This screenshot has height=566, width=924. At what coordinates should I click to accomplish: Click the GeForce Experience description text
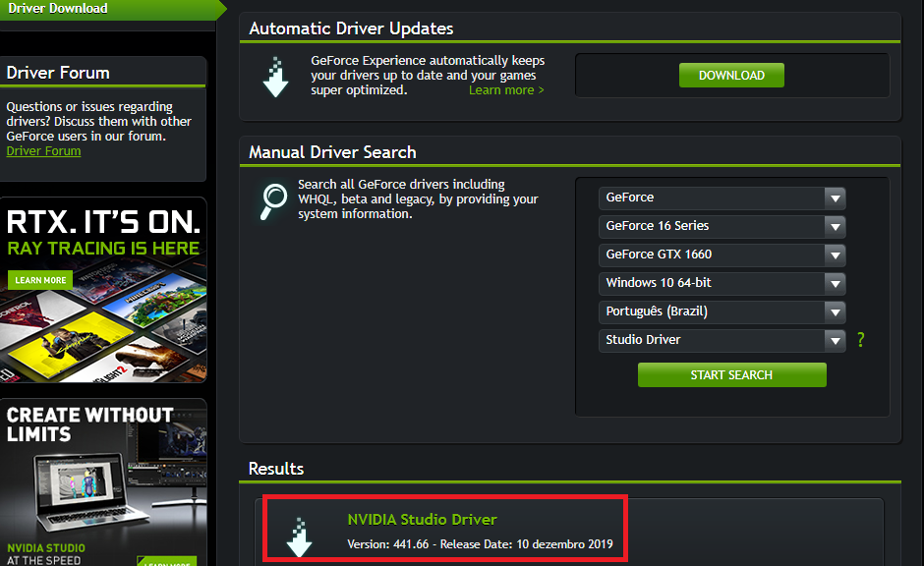428,76
